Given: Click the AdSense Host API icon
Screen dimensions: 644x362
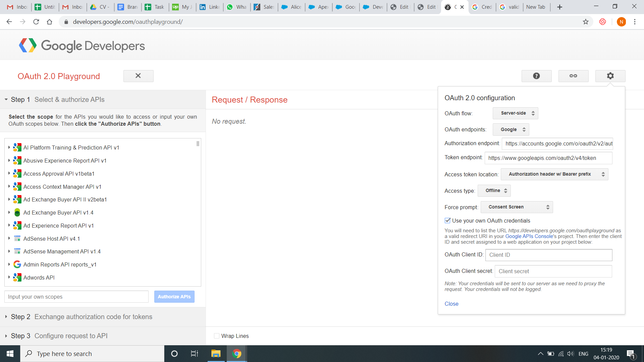Looking at the screenshot, I should tap(17, 238).
